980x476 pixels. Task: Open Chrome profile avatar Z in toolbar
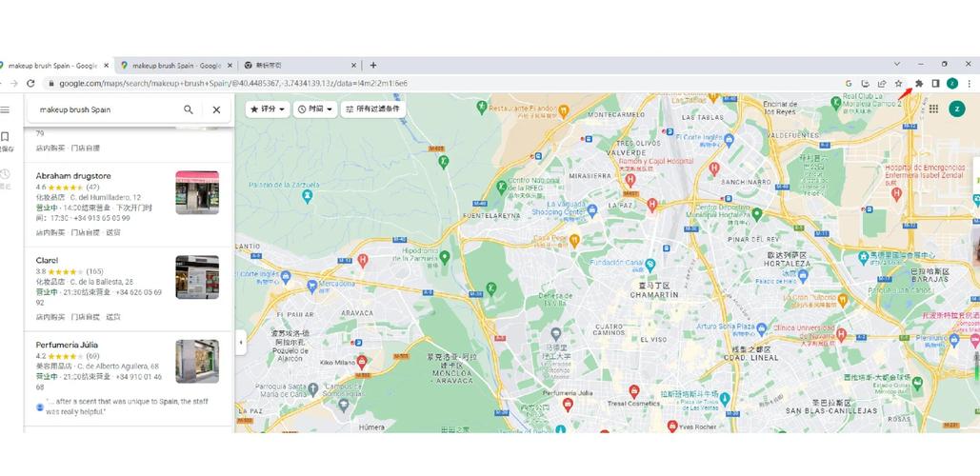click(951, 83)
